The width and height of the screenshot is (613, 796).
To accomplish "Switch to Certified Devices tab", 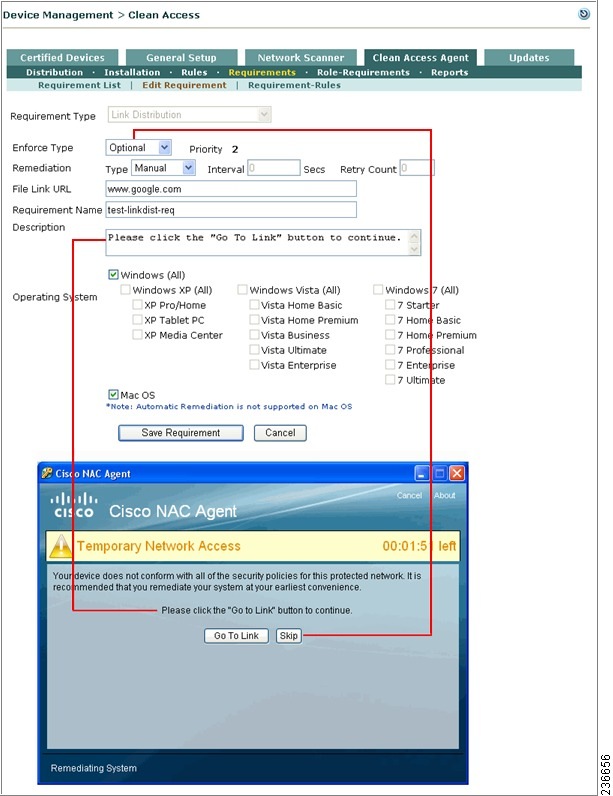I will tap(62, 57).
